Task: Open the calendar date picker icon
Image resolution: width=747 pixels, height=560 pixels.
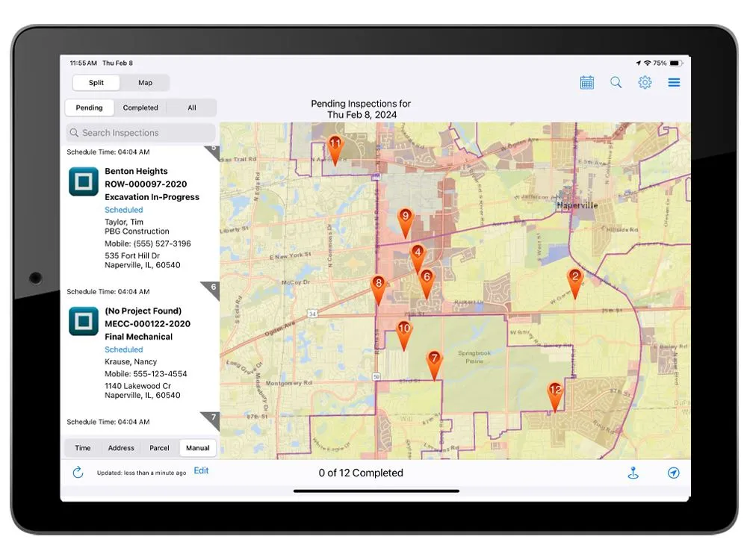Action: tap(587, 83)
